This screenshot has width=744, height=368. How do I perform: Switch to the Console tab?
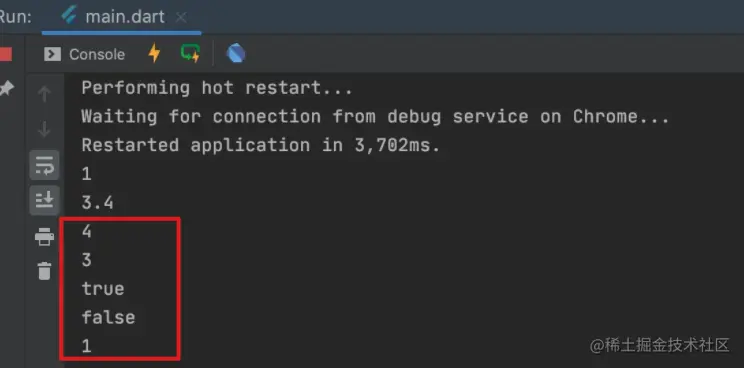pos(84,55)
